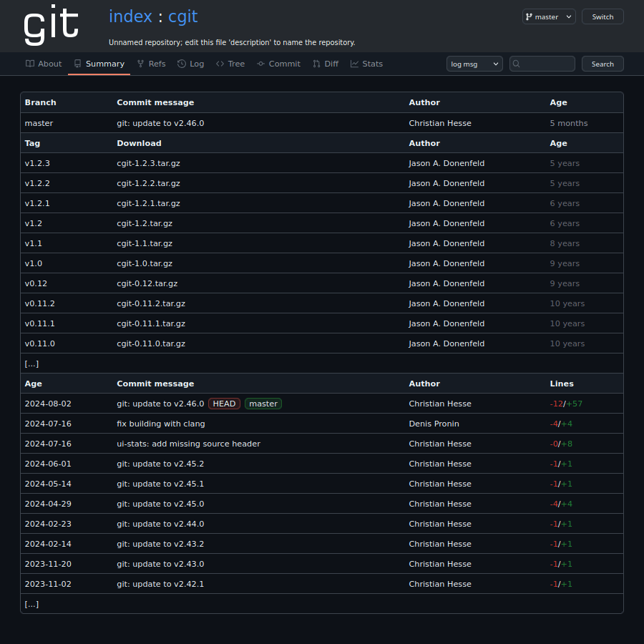Open commit 'fix building with clang'
This screenshot has width=644, height=644.
point(160,424)
